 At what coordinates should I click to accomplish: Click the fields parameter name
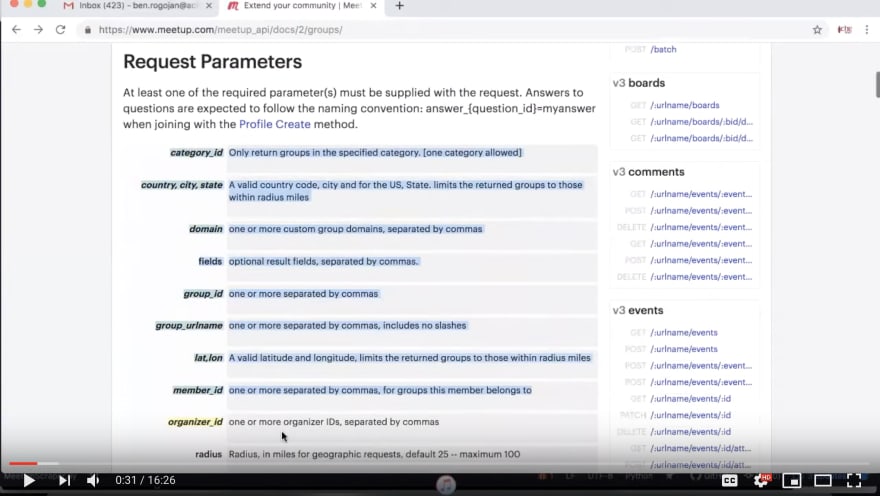coord(210,261)
